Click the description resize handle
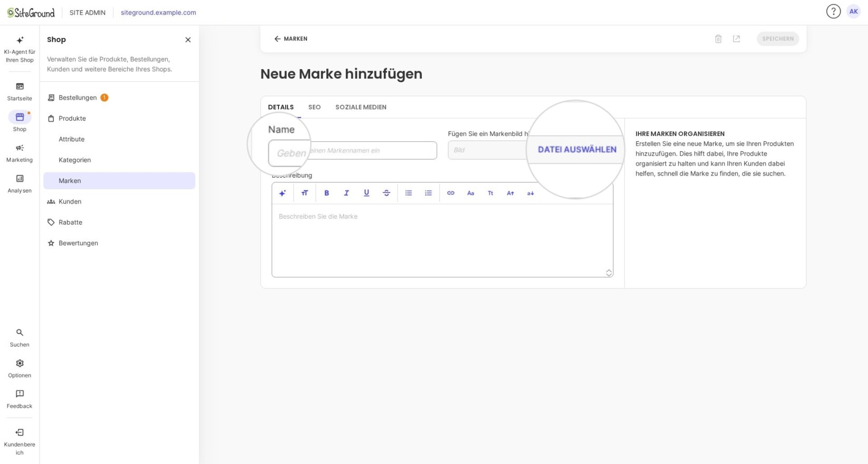Viewport: 868px width, 464px height. tap(609, 273)
